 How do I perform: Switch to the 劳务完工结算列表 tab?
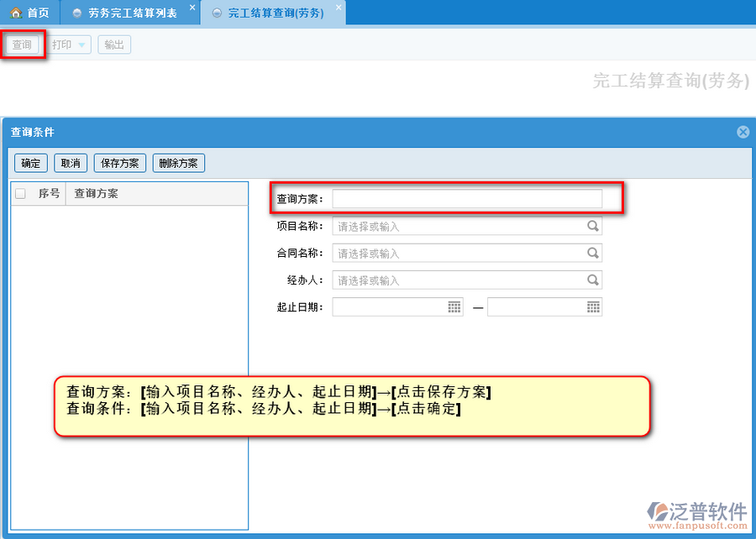click(125, 13)
